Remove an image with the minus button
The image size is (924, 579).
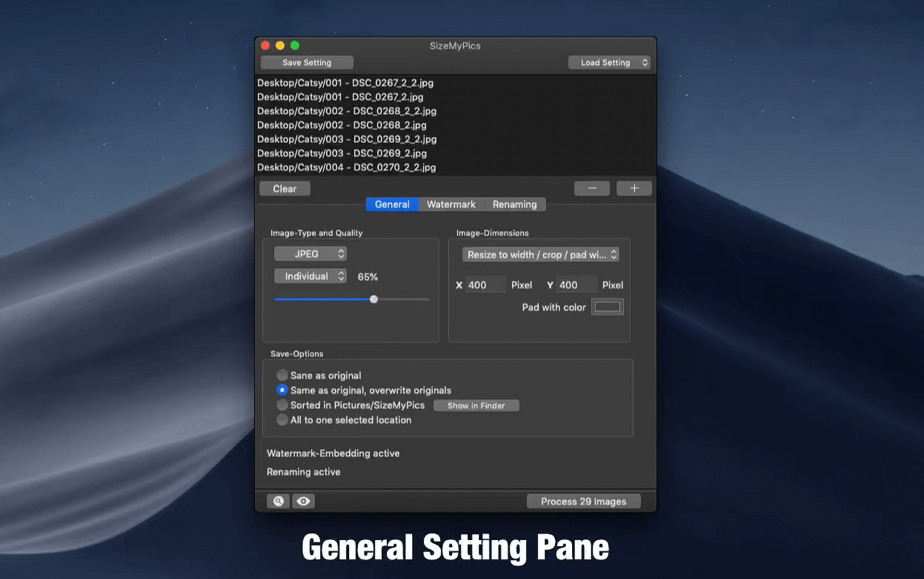[592, 188]
